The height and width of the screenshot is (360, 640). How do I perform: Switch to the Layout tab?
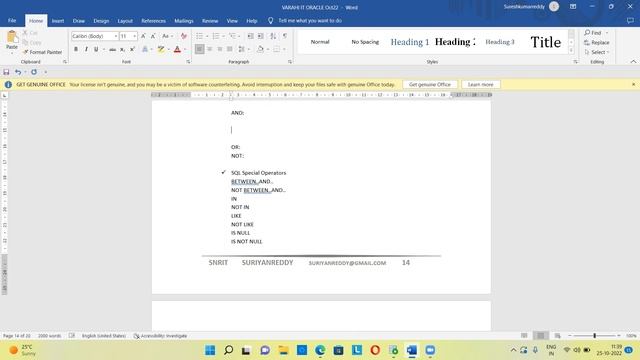(125, 21)
